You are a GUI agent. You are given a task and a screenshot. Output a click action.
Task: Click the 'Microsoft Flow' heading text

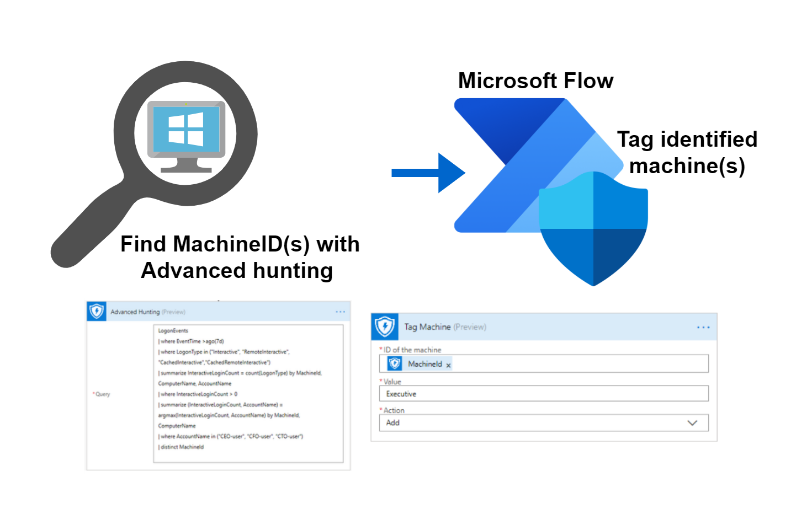pyautogui.click(x=535, y=81)
